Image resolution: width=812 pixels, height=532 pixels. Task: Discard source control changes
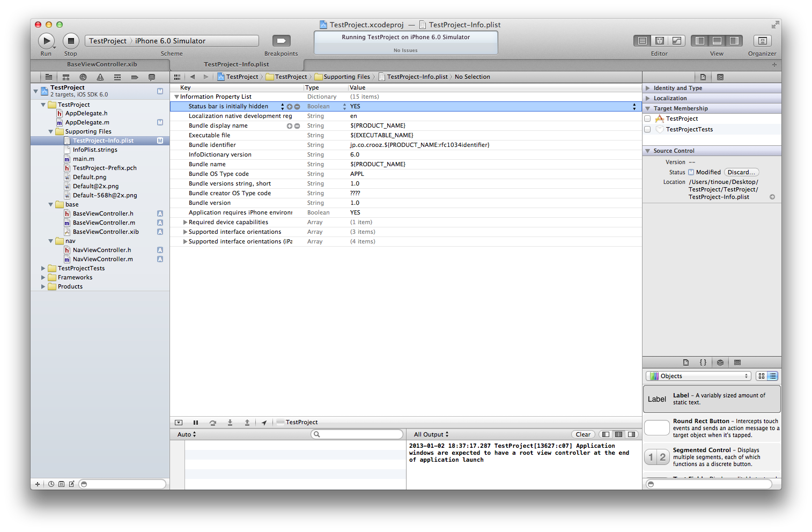point(741,172)
